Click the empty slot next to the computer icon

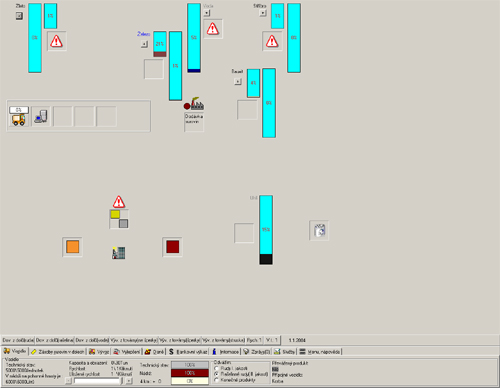(63, 116)
